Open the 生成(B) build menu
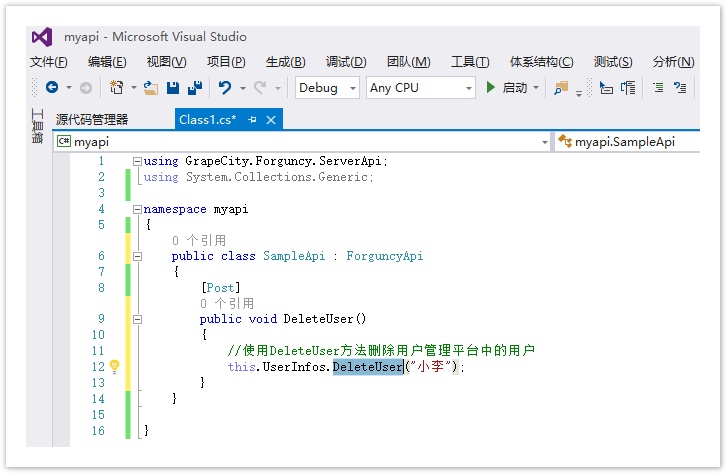The height and width of the screenshot is (473, 726). [x=285, y=62]
